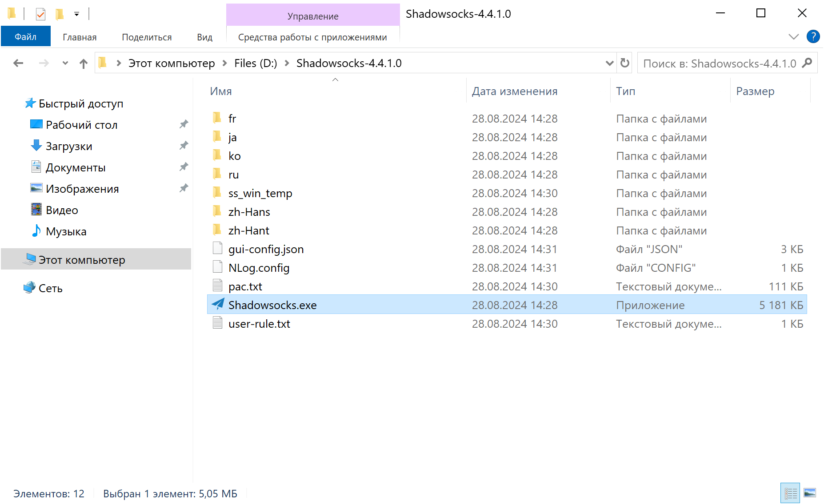Select the ko folder icon
The width and height of the screenshot is (824, 504).
217,155
